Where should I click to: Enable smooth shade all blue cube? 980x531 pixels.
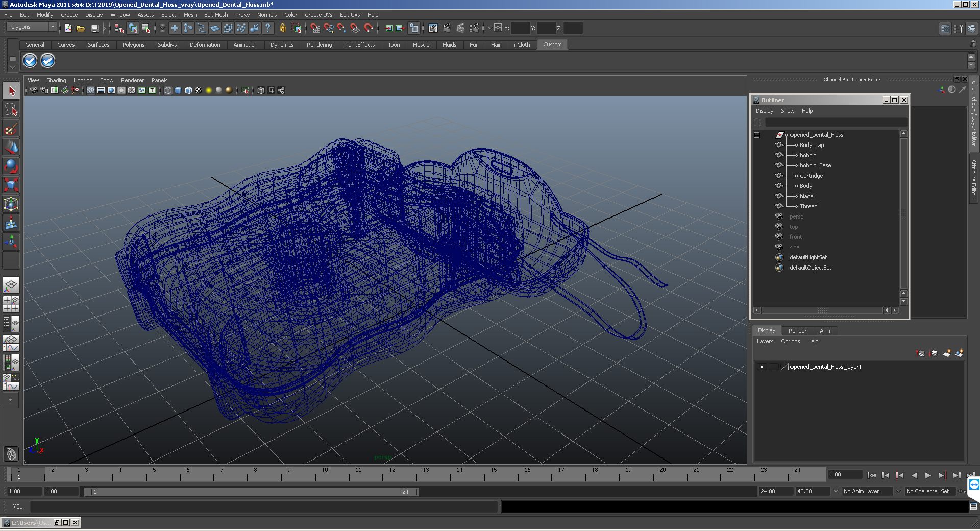point(178,90)
